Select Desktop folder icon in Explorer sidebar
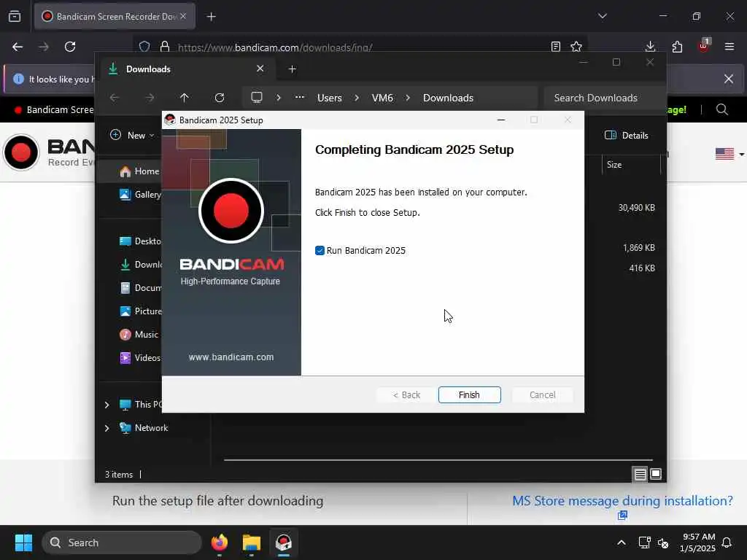The height and width of the screenshot is (560, 747). point(125,241)
